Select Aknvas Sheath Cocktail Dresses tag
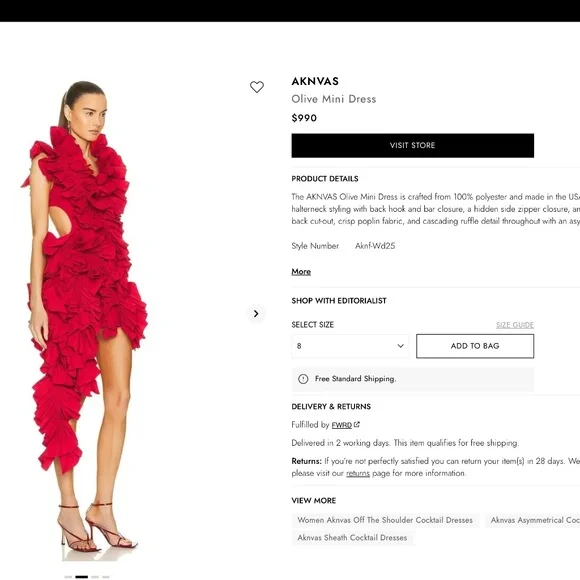Image resolution: width=580 pixels, height=580 pixels. pyautogui.click(x=352, y=537)
